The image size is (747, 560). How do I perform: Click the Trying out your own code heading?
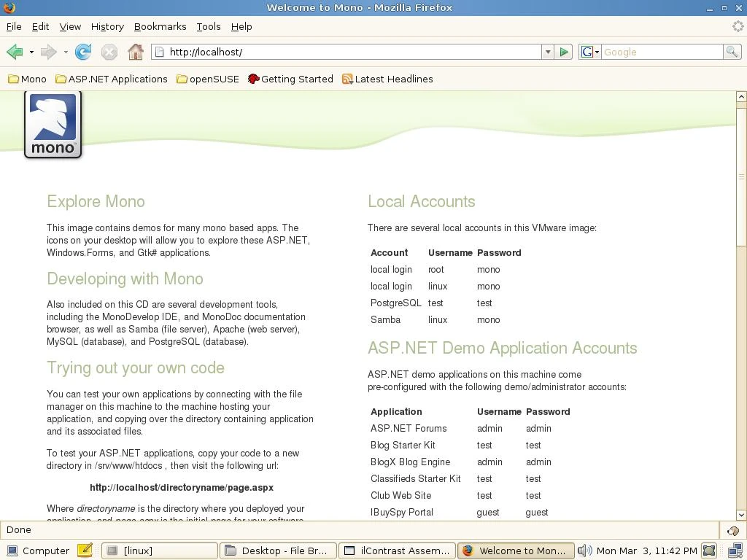tap(136, 367)
